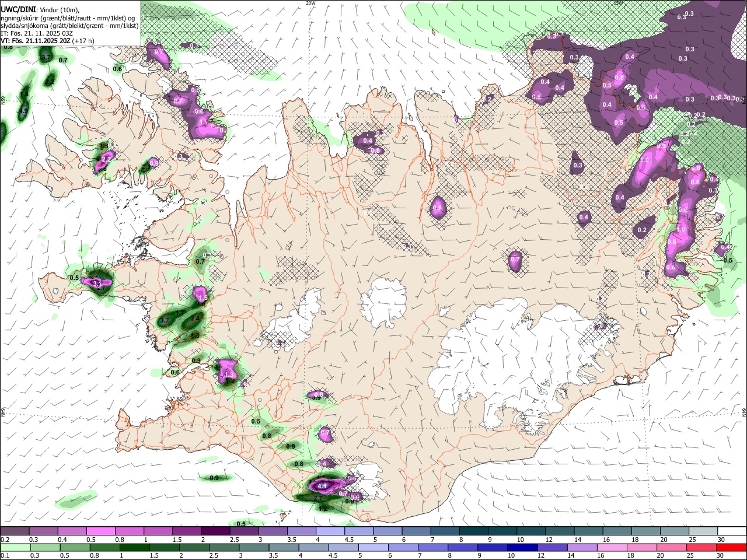This screenshot has height=560, width=747.
Task: Click the rain legend swatch between 1 and 1.5
Action: [x=134, y=547]
